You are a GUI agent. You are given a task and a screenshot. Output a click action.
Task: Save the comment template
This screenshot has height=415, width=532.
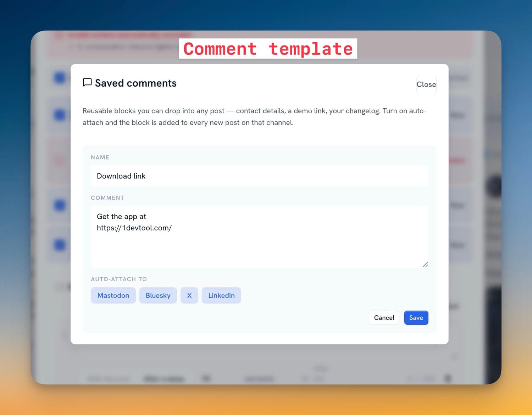click(x=416, y=318)
